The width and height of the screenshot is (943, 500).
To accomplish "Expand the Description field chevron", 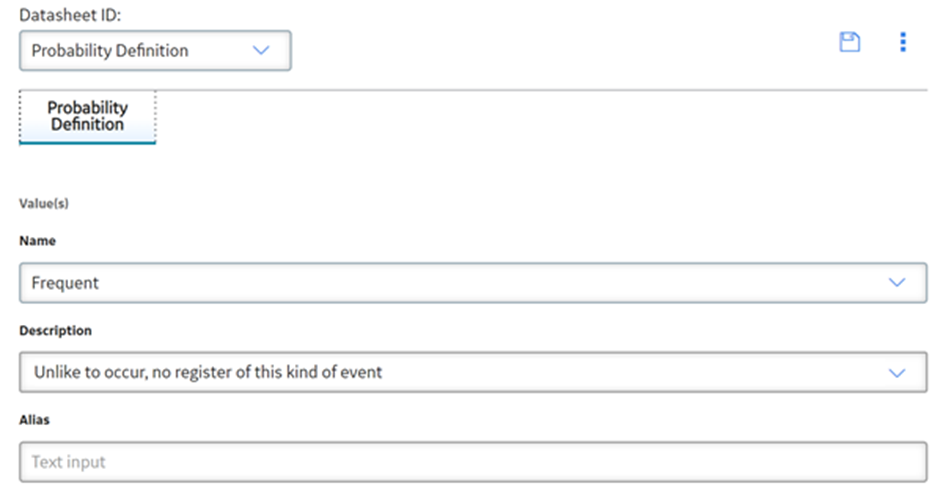I will (x=897, y=373).
